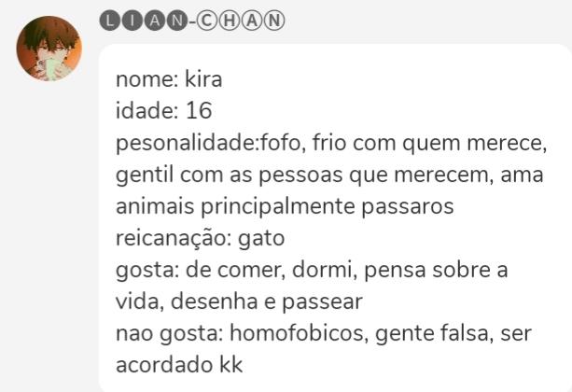572x392 pixels.
Task: Click the dark circled N before hyphen
Action: pyautogui.click(x=177, y=21)
